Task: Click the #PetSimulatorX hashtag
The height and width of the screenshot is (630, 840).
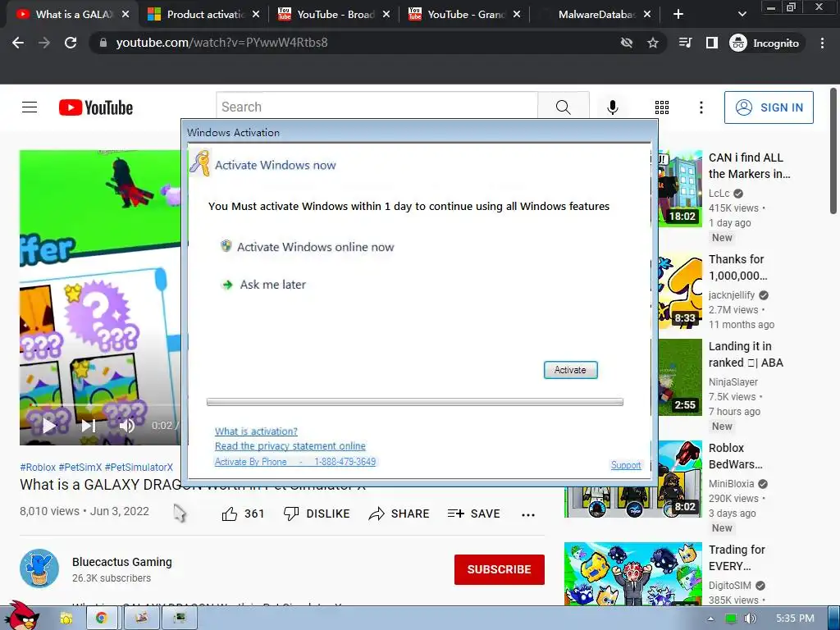Action: pos(139,467)
